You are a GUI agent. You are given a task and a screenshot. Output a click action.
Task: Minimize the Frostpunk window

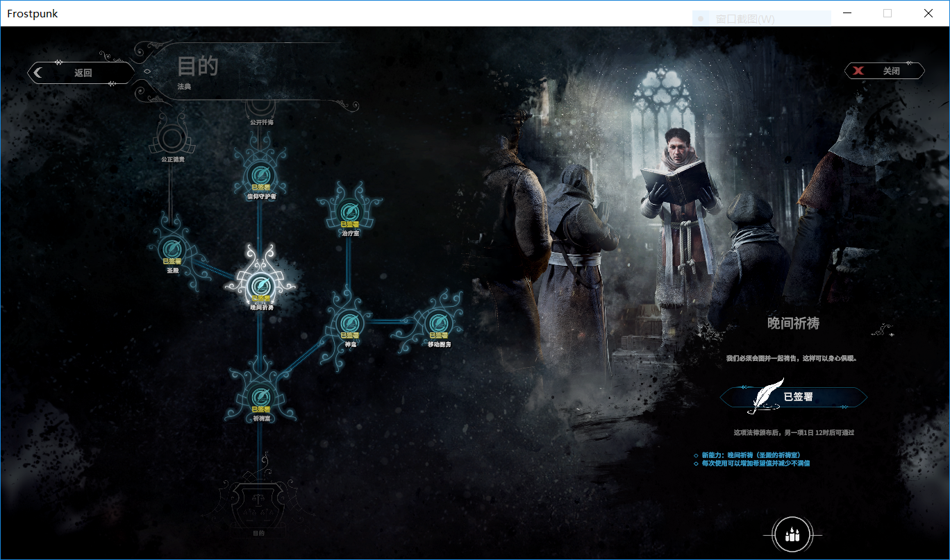[847, 13]
